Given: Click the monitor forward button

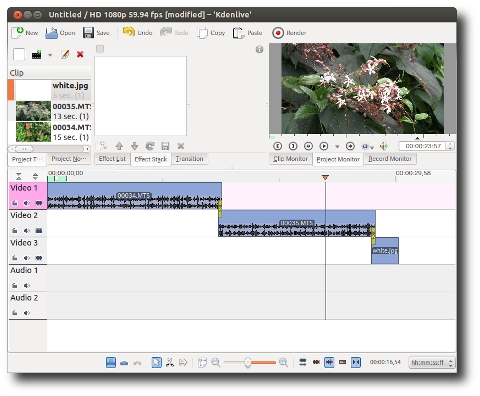Looking at the screenshot, I should tap(350, 146).
